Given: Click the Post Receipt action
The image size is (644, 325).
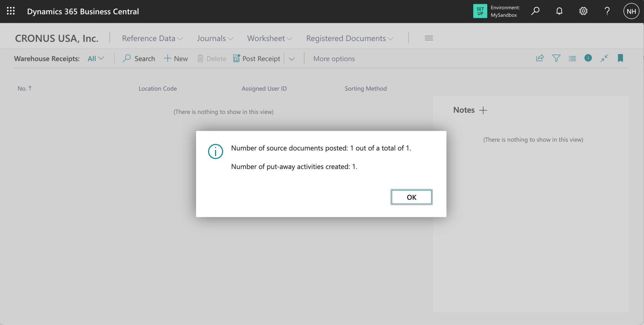Looking at the screenshot, I should (x=257, y=59).
